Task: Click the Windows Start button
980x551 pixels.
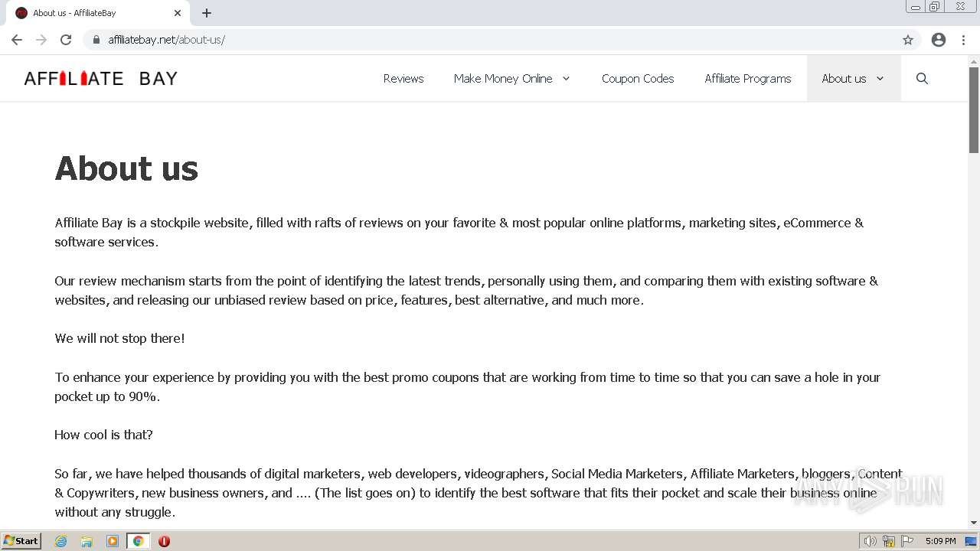Action: [21, 541]
